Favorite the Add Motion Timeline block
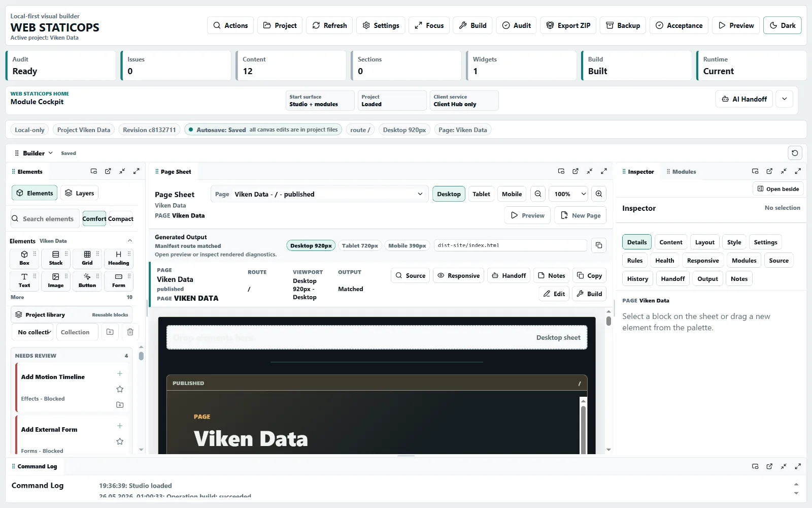The height and width of the screenshot is (508, 812). [120, 389]
